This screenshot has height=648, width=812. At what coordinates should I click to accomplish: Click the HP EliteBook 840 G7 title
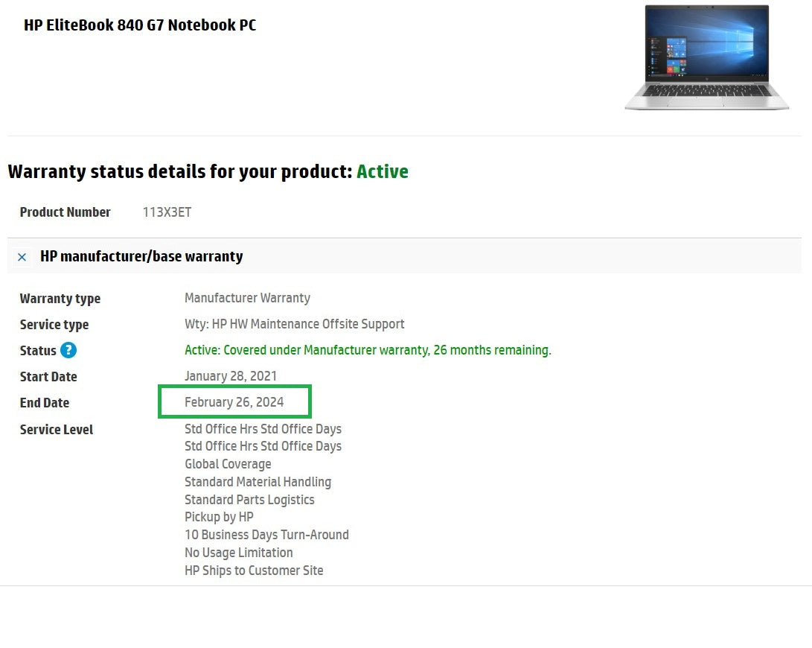tap(140, 25)
